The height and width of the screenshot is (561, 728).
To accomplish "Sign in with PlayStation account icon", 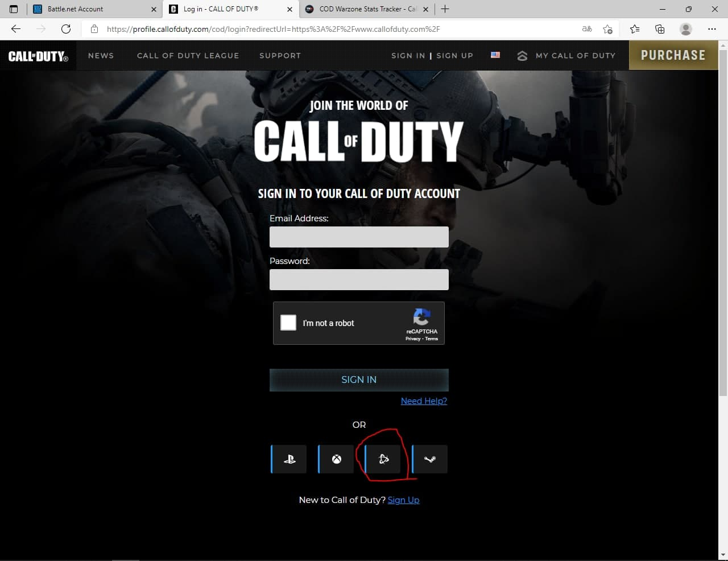I will pyautogui.click(x=289, y=459).
